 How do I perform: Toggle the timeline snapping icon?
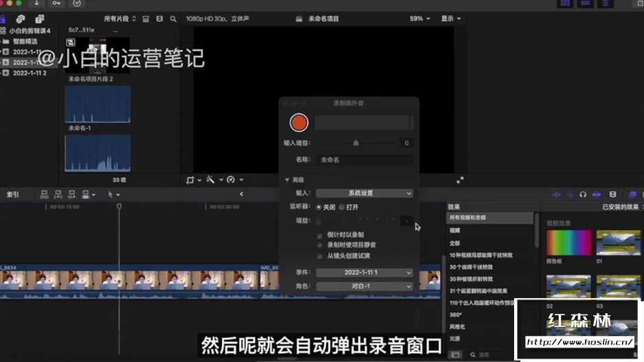click(x=597, y=194)
